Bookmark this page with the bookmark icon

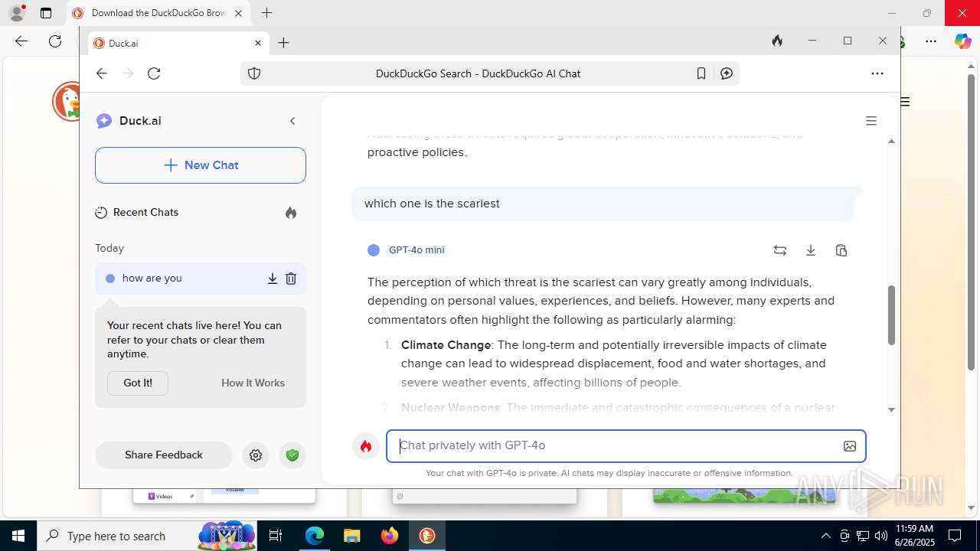[701, 73]
